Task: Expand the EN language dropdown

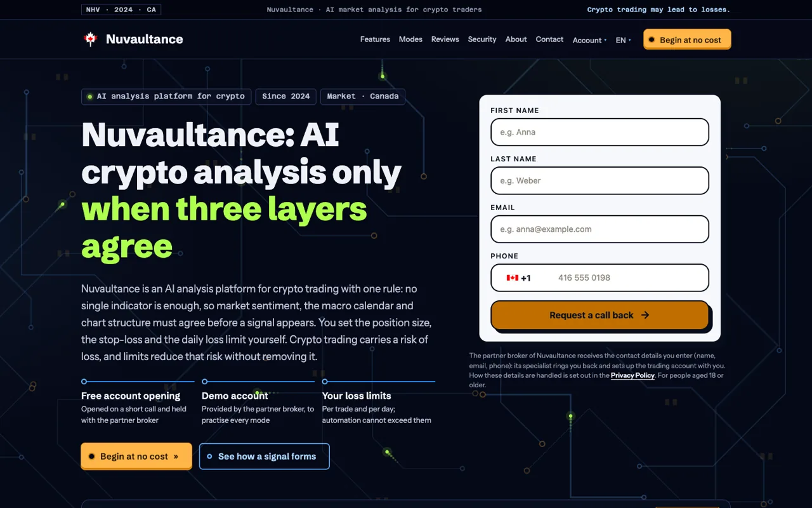Action: pyautogui.click(x=623, y=40)
